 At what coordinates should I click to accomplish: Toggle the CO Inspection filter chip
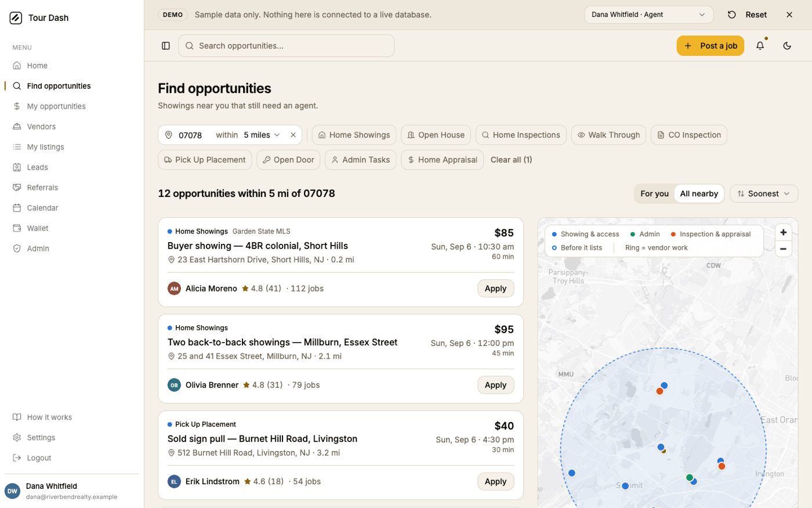(688, 135)
